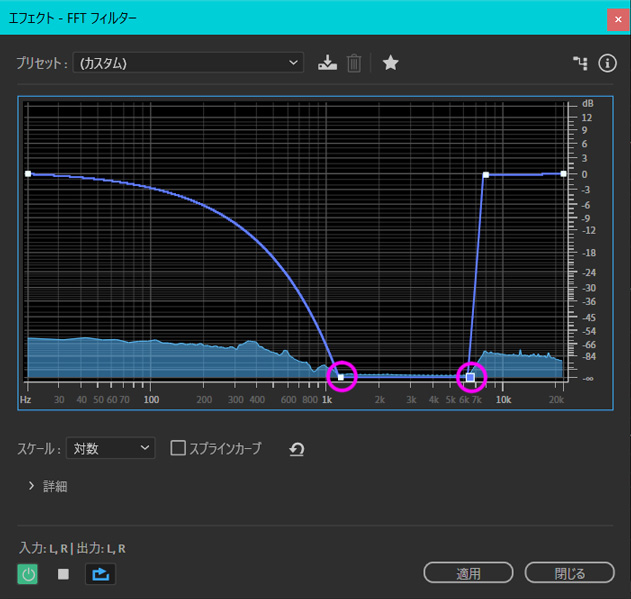Click the 適用 button
Screen dimensions: 631x599
click(x=469, y=573)
